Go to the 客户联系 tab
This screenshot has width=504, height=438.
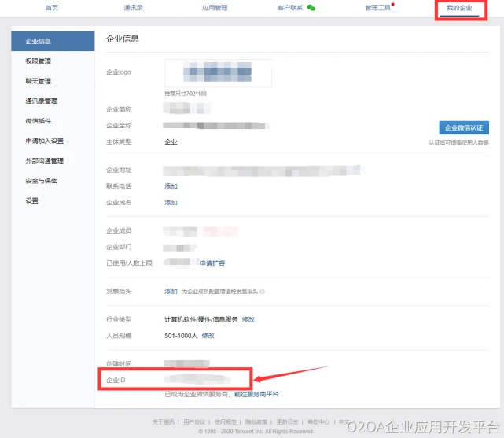[290, 7]
